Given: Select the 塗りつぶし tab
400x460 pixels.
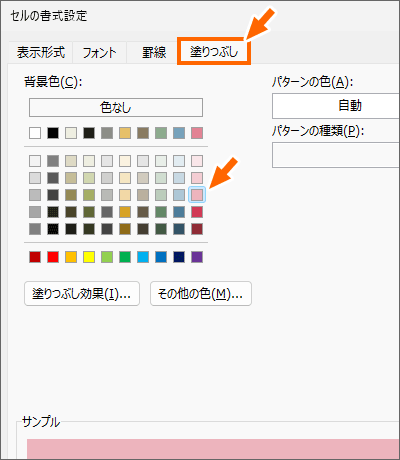Looking at the screenshot, I should pos(214,52).
